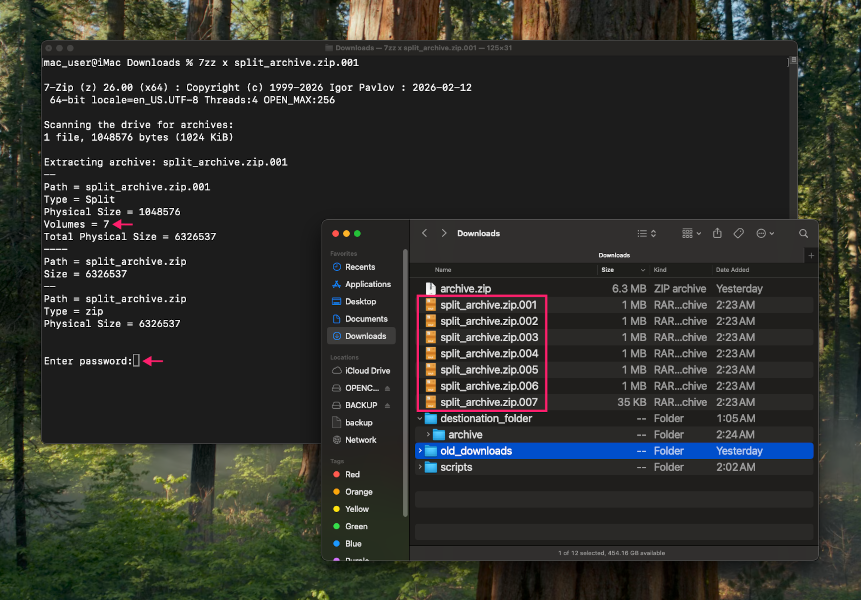Select split_archive.zip.001 file icon
Screen dimensions: 861x600
click(x=430, y=305)
